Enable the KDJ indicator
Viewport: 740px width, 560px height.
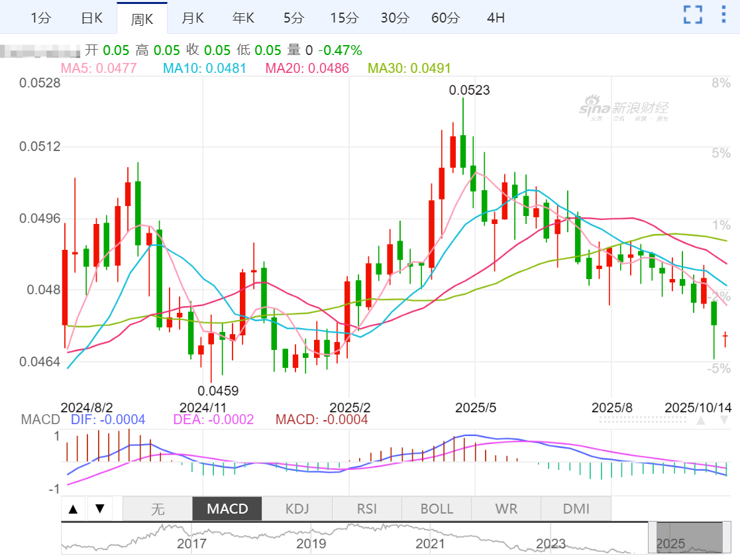297,509
